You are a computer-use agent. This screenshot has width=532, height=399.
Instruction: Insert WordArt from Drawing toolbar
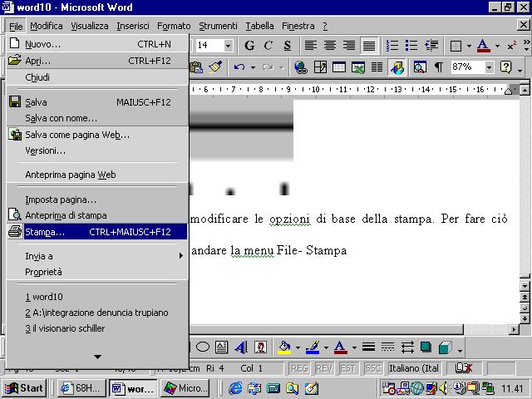241,347
